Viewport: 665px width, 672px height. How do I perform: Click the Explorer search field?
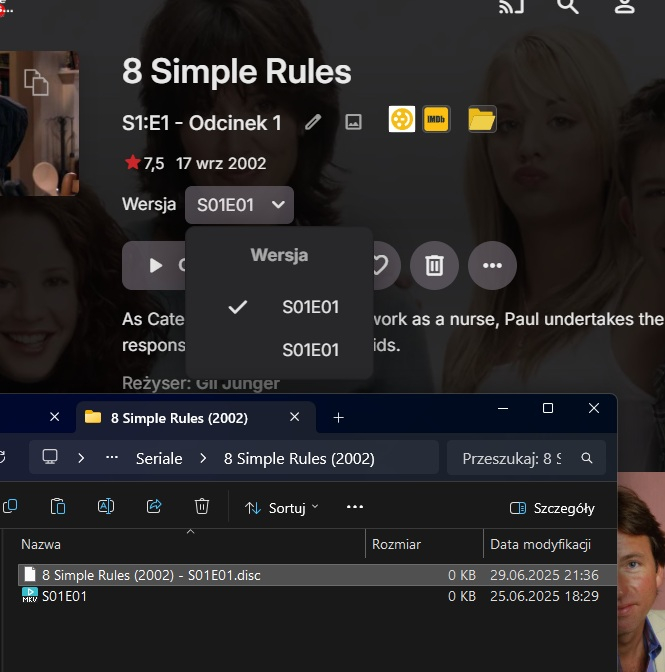point(526,458)
